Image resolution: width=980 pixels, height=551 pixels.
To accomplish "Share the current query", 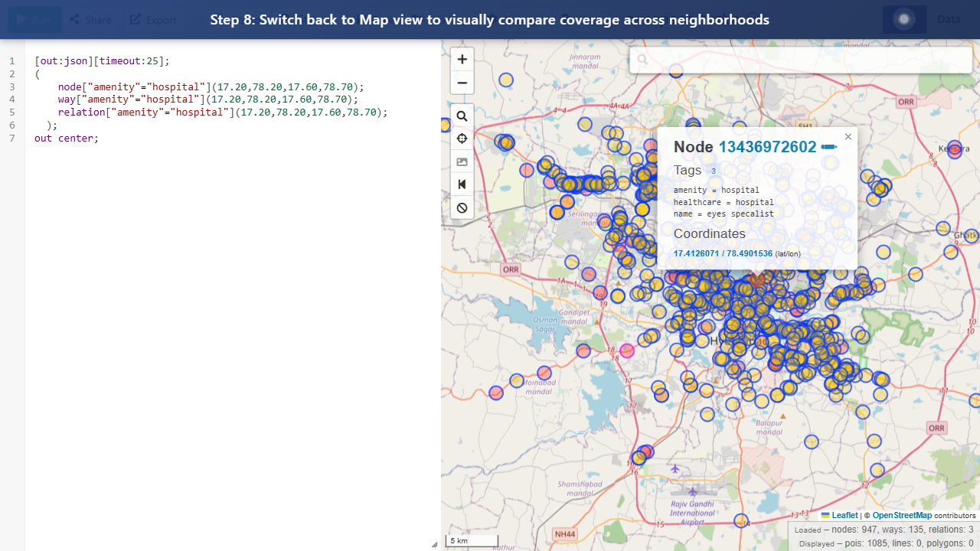I will [90, 19].
